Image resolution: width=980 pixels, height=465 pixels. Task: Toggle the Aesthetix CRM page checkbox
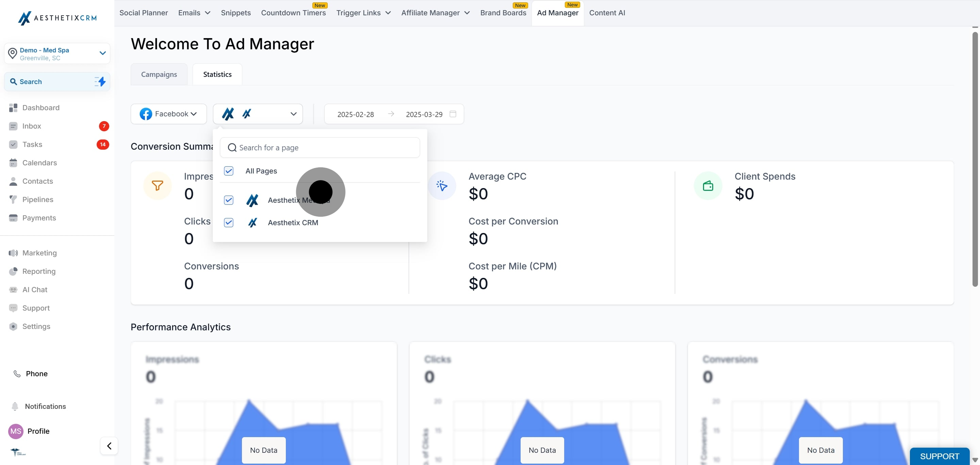229,222
